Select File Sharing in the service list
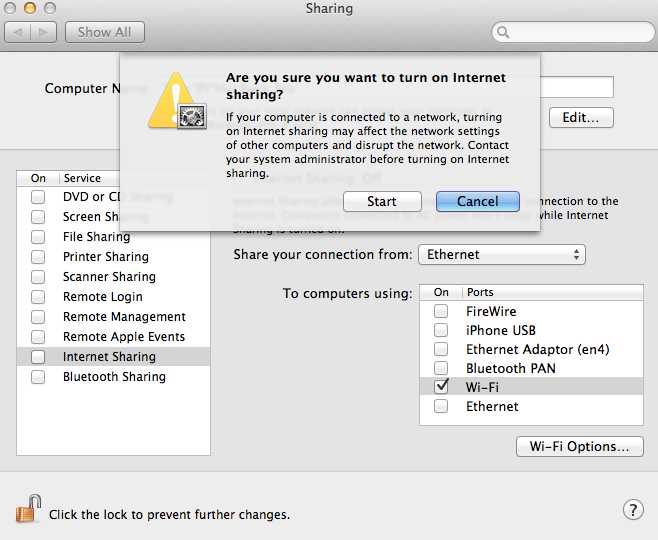Viewport: 658px width, 540px height. [x=113, y=237]
